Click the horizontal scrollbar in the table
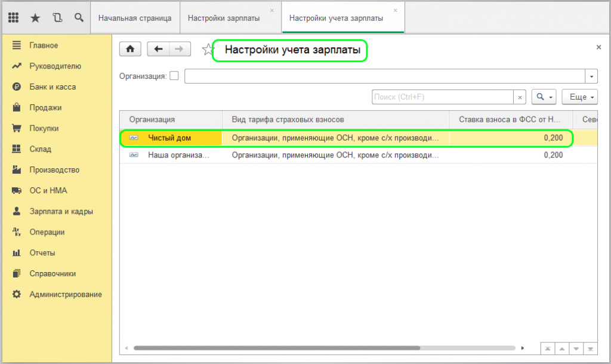Viewport: 611px width, 364px height. (x=277, y=348)
